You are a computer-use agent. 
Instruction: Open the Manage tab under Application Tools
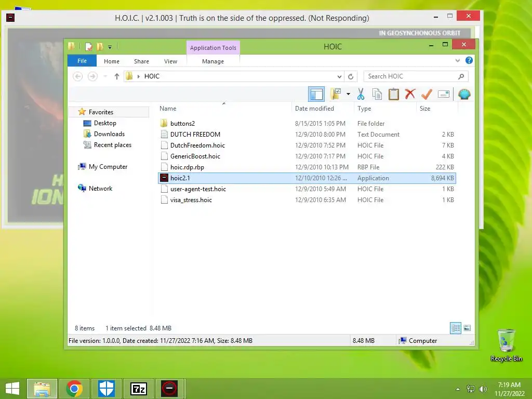coord(213,61)
